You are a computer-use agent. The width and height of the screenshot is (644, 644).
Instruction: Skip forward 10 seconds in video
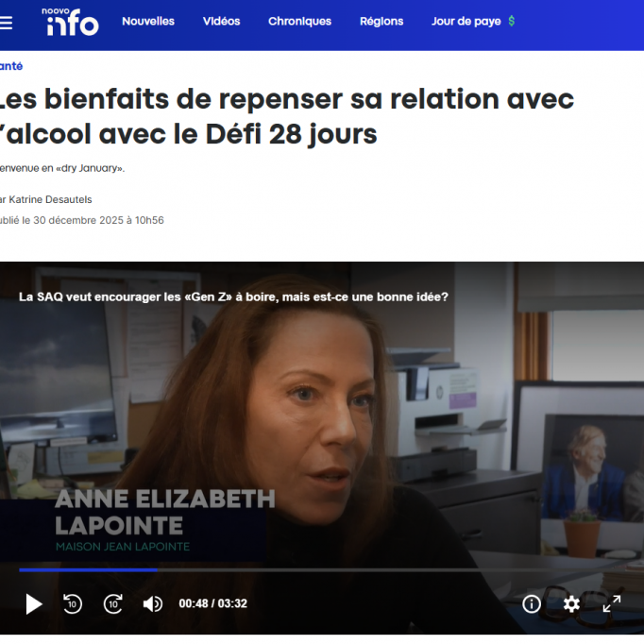coord(113,603)
